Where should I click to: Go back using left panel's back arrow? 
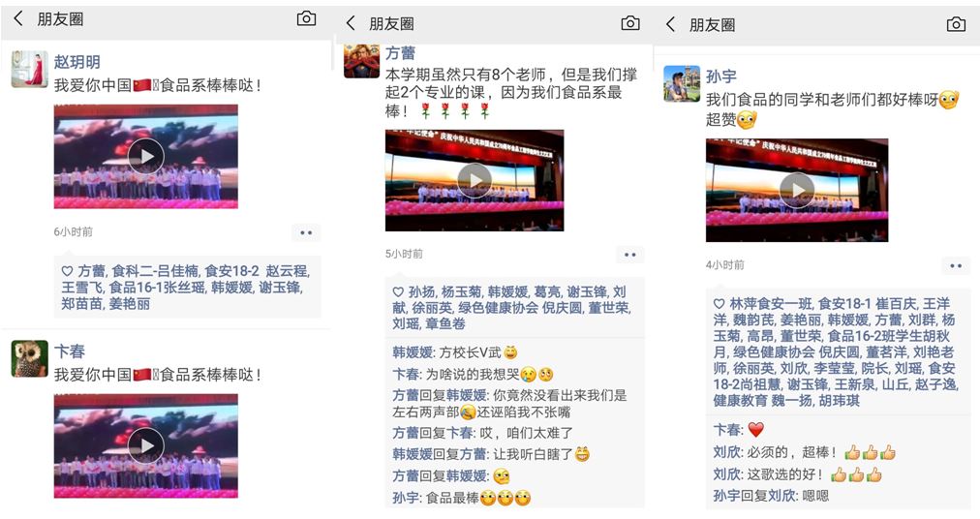point(18,18)
